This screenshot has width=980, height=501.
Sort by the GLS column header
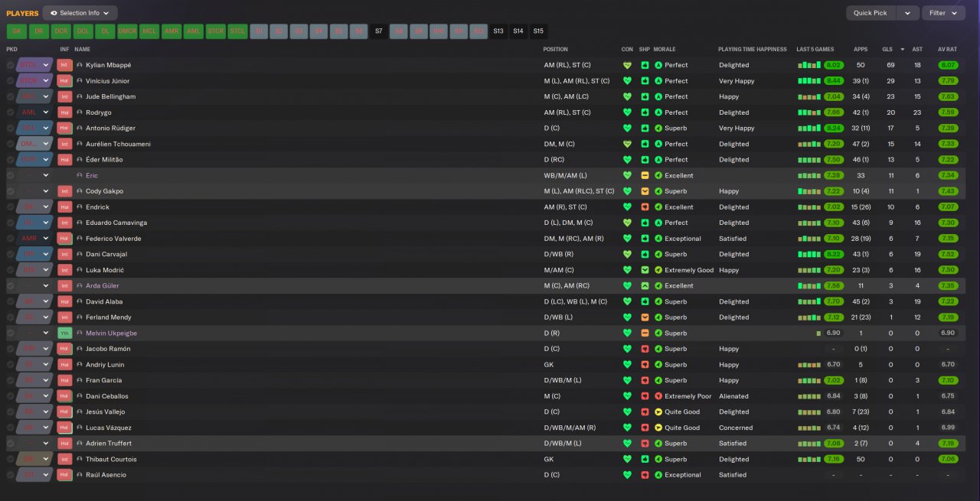(x=887, y=49)
